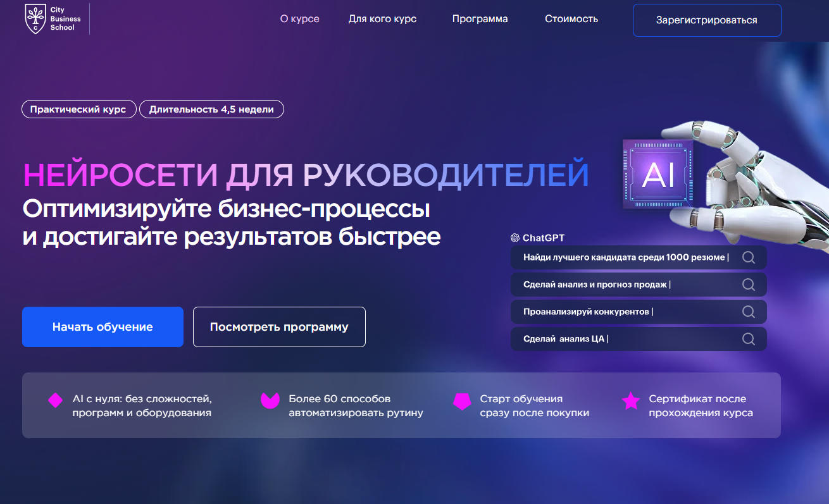Click the 'Зарегистрироваться' button

(707, 20)
